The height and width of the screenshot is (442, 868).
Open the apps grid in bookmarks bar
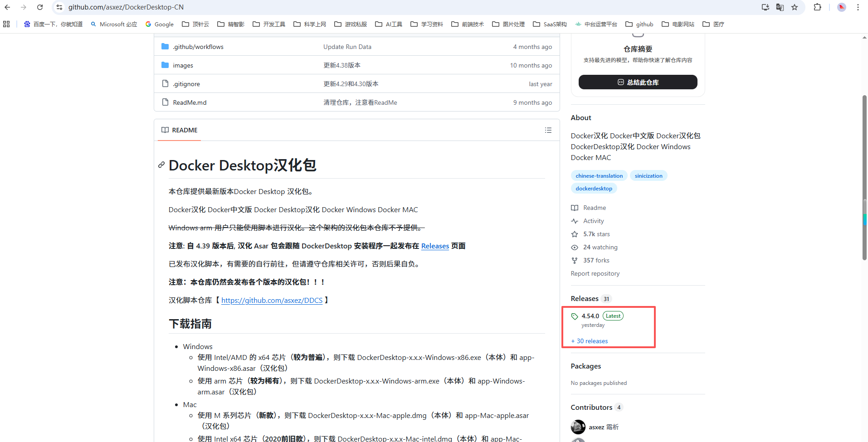[6, 24]
